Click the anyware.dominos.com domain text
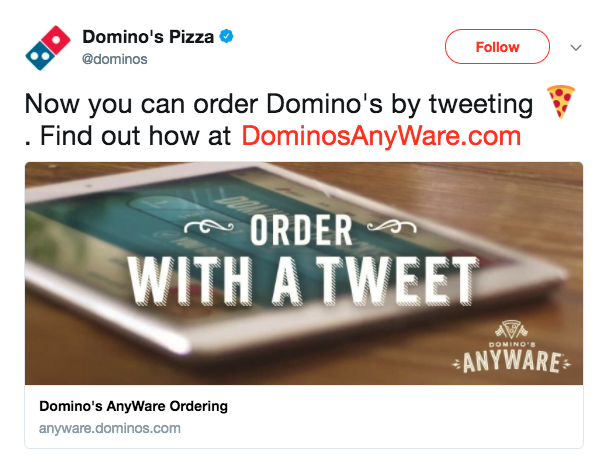 [x=109, y=428]
